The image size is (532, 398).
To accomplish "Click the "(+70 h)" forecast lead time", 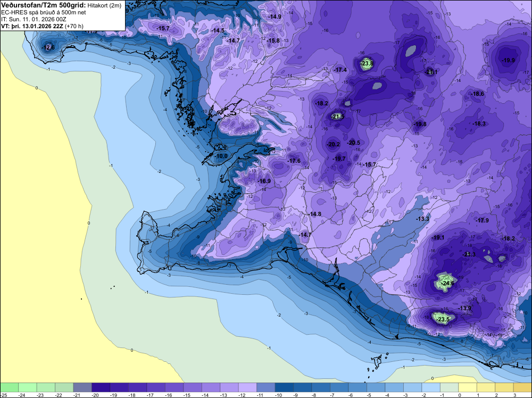I will (x=74, y=26).
